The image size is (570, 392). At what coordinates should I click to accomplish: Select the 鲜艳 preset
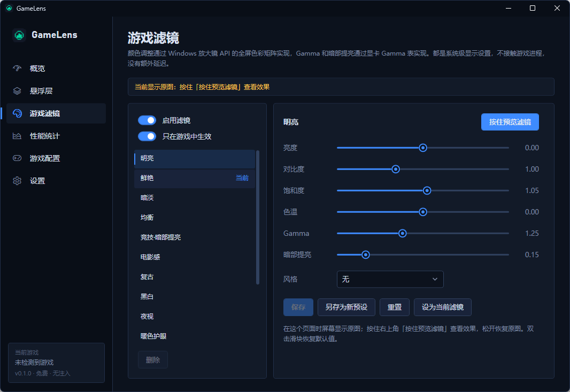(195, 178)
